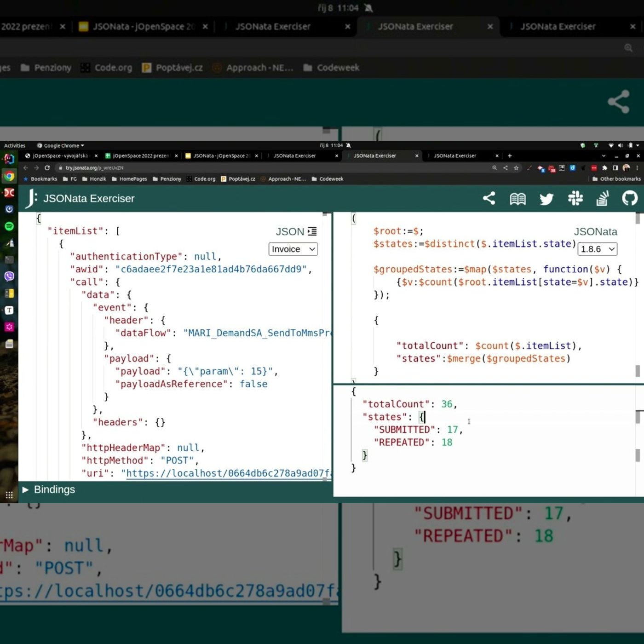The image size is (644, 644).
Task: Open the Stack Overflow icon
Action: click(603, 199)
